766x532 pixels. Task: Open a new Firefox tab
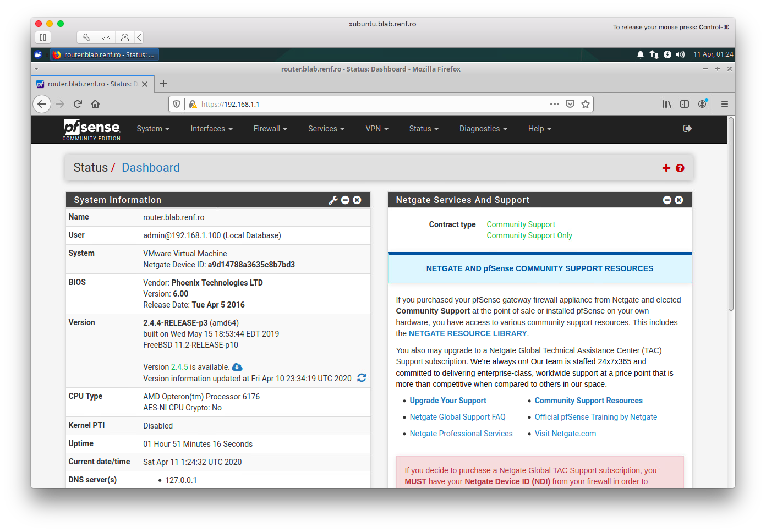coord(163,84)
